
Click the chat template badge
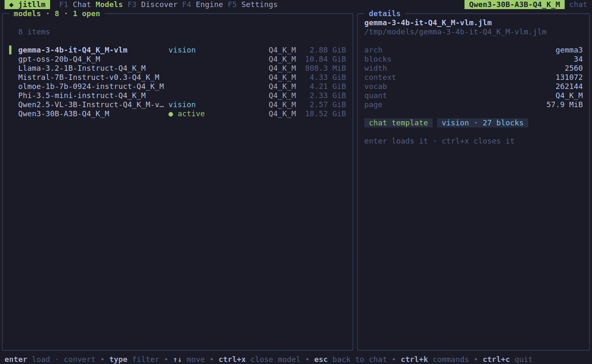(398, 123)
